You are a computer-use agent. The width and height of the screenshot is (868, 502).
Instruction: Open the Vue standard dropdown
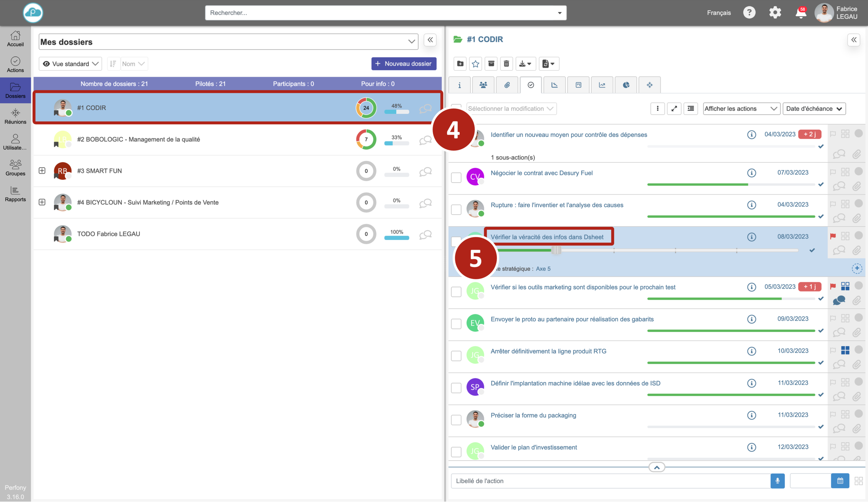70,64
